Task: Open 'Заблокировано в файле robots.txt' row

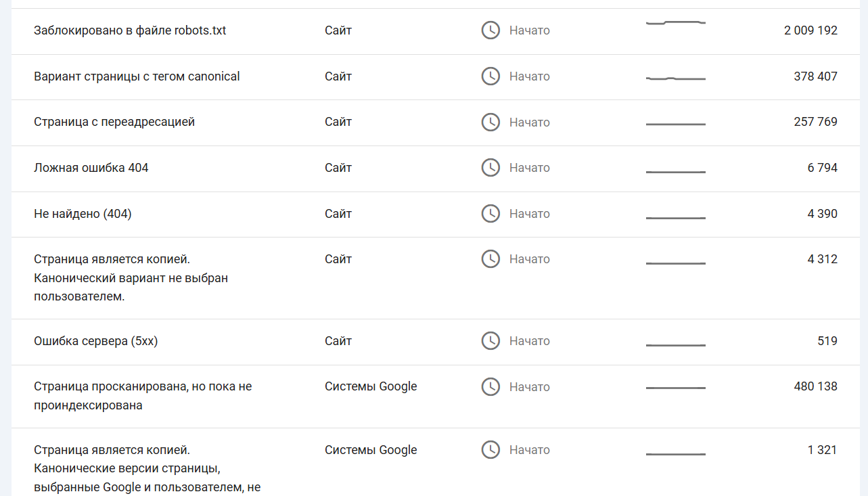Action: 130,30
